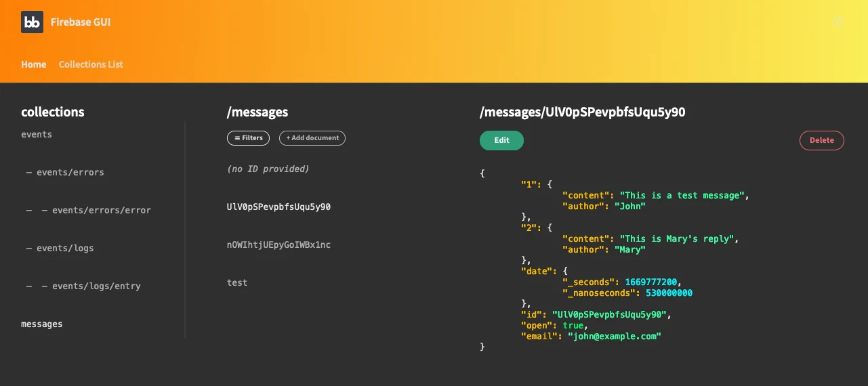Click the collections heading
868x386 pixels.
tap(53, 112)
